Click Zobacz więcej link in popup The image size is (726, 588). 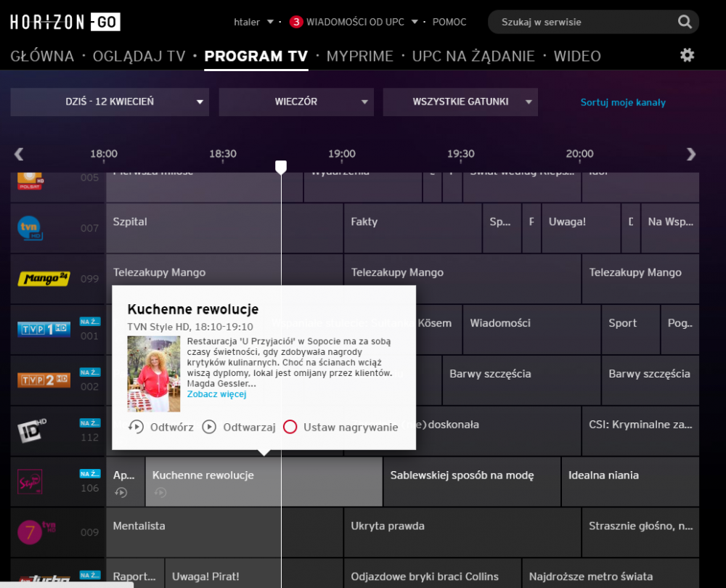tap(216, 394)
